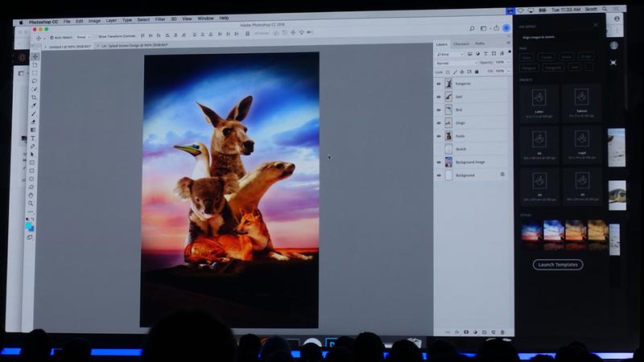
Task: Switch to the Channels tab
Action: (461, 43)
